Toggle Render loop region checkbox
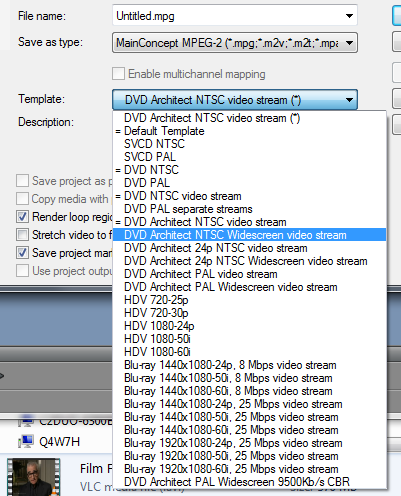The image size is (401, 496). pyautogui.click(x=22, y=217)
